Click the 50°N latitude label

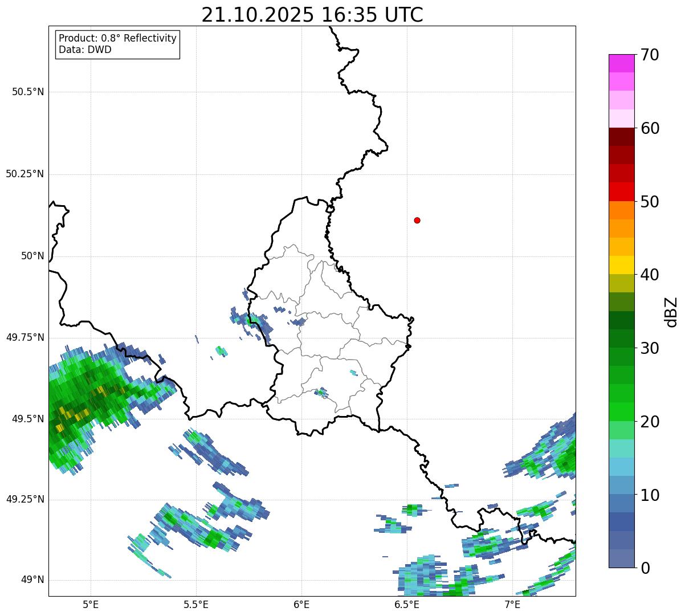[32, 256]
